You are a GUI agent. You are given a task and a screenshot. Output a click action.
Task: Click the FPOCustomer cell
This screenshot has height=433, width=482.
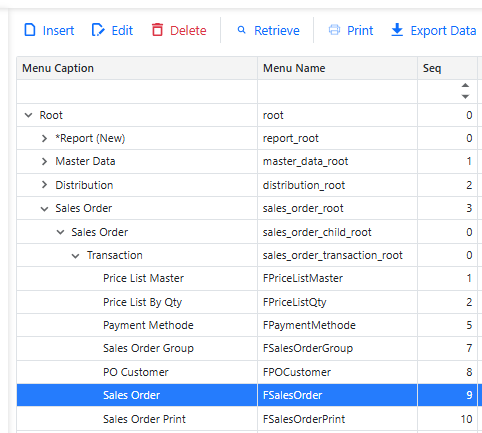click(337, 372)
